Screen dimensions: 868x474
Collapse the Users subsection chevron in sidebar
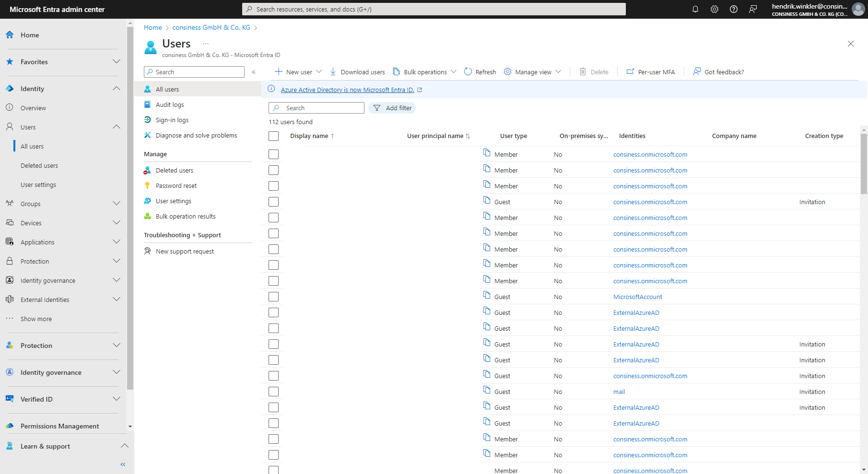[x=117, y=127]
